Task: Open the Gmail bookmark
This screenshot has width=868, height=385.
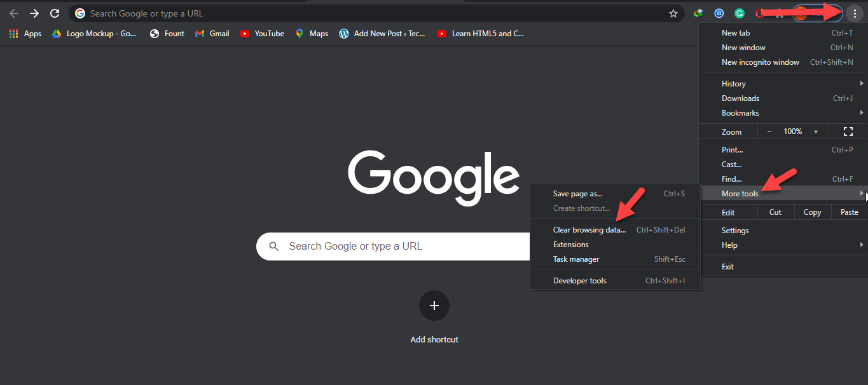Action: 212,34
